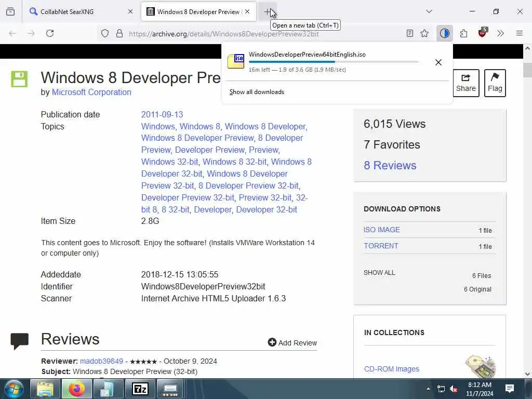Open the downloads progress toolbar button
The height and width of the screenshot is (399, 532).
tap(445, 33)
